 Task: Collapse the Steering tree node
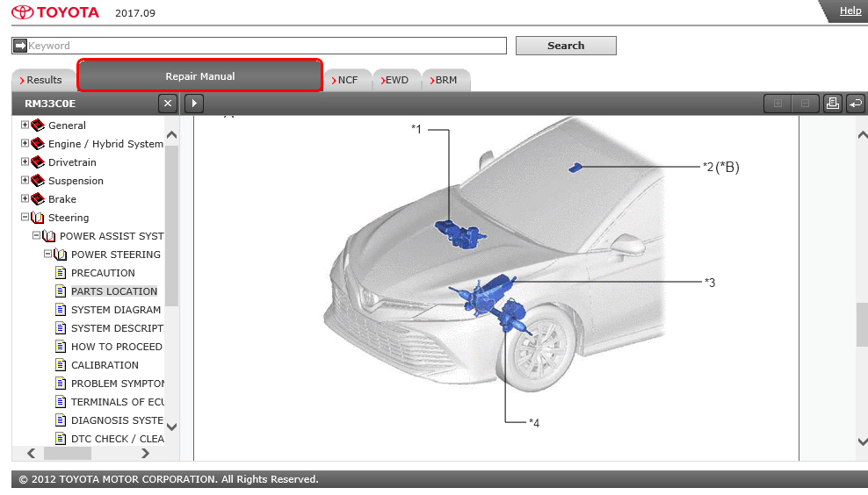pos(25,217)
